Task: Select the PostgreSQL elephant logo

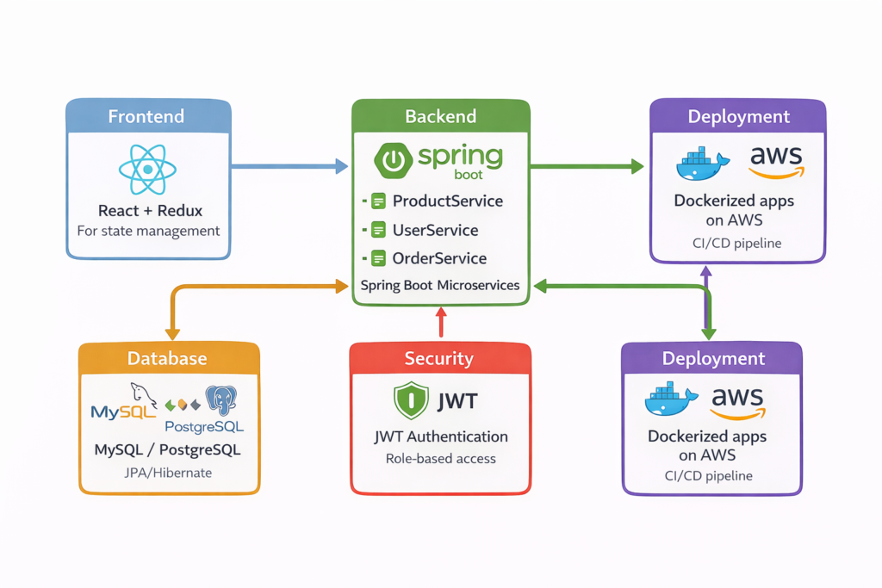Action: (220, 401)
